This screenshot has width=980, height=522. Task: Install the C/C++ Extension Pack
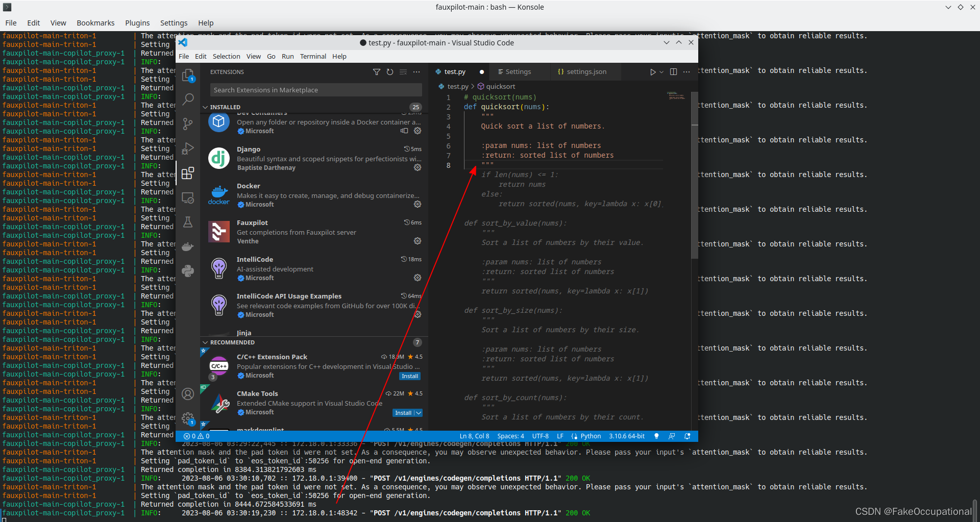point(410,376)
